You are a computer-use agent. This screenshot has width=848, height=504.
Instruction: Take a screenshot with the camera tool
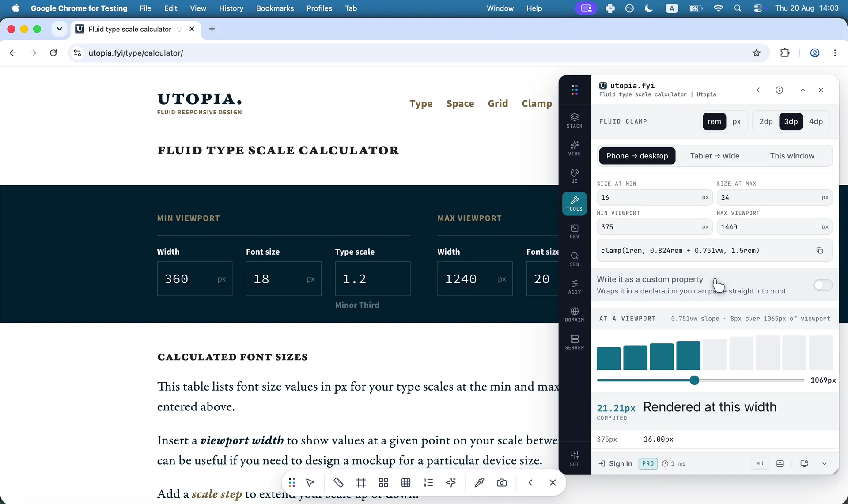click(502, 483)
